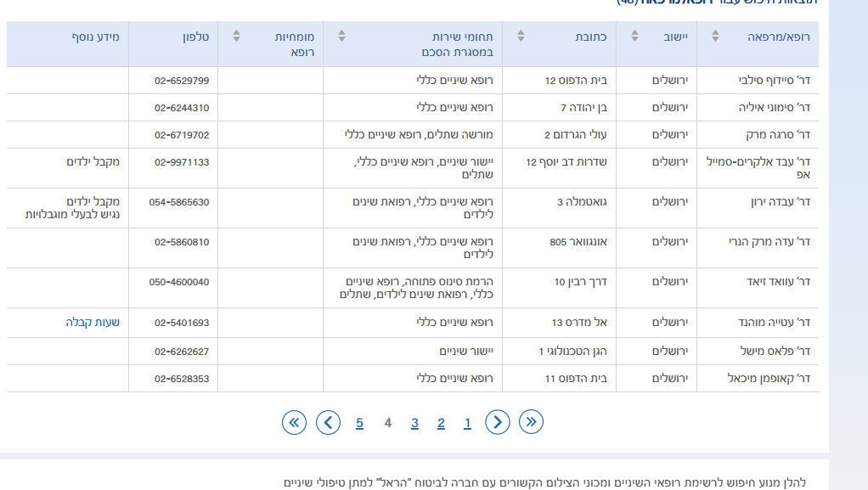Image resolution: width=868 pixels, height=490 pixels.
Task: Click the double right-arrow pagination button
Action: pyautogui.click(x=531, y=422)
